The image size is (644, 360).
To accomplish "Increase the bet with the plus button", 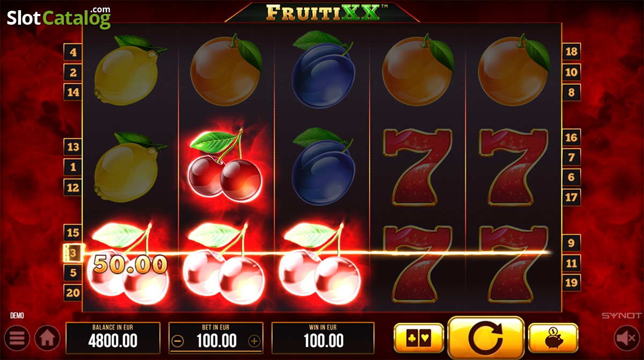I will point(254,341).
